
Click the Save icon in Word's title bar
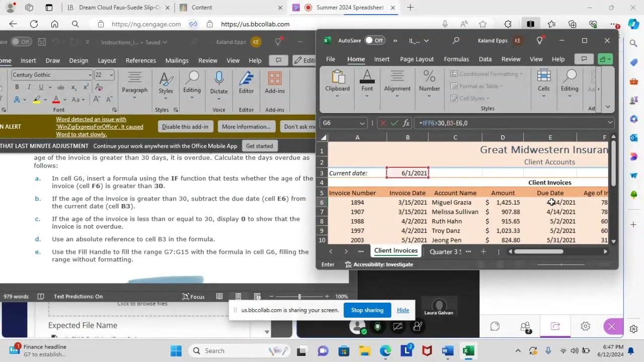pos(43,42)
